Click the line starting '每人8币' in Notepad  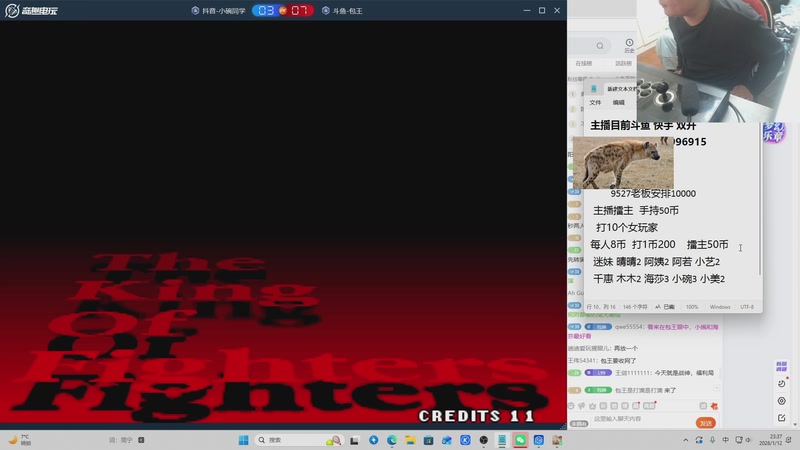click(659, 244)
